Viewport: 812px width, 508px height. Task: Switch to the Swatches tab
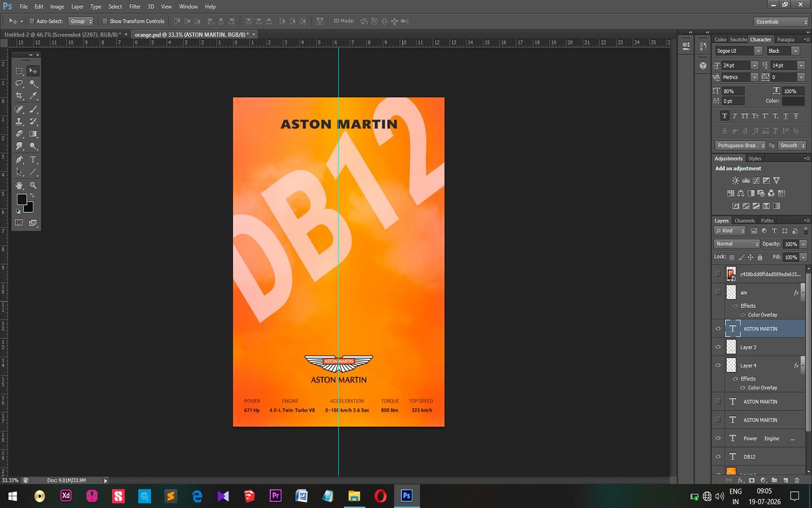[x=738, y=40]
